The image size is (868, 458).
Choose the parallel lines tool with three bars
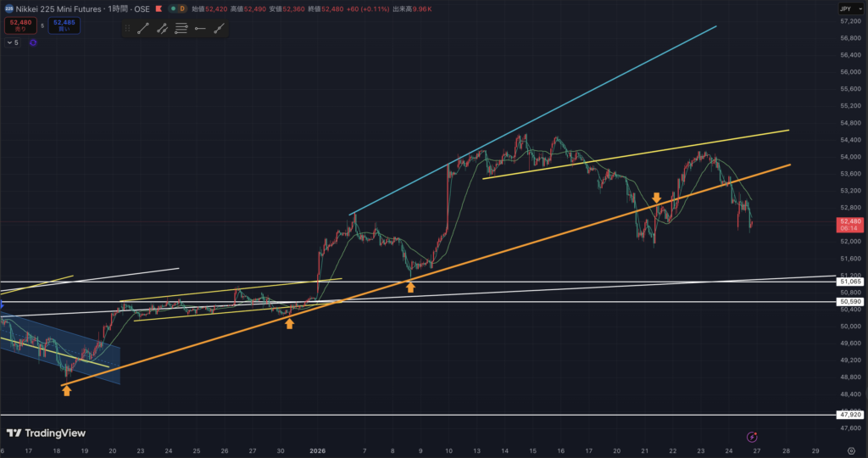181,28
